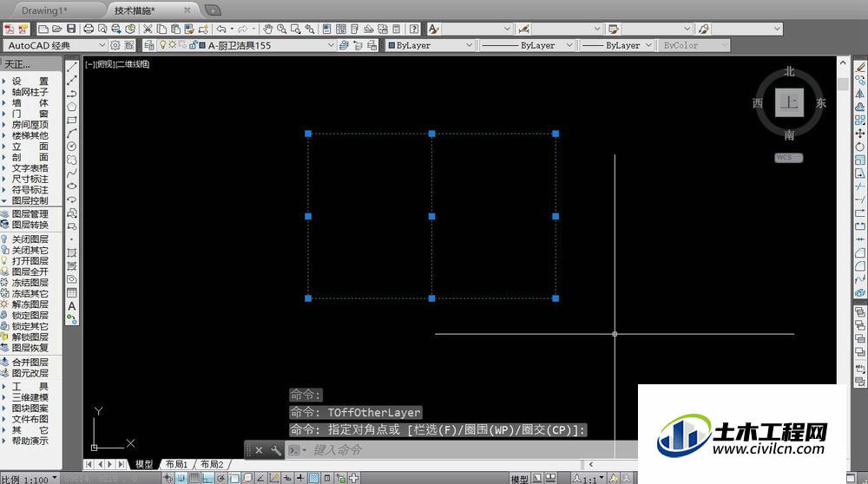The image size is (868, 484).
Task: Toggle Polar tracking in status bar
Action: (220, 479)
